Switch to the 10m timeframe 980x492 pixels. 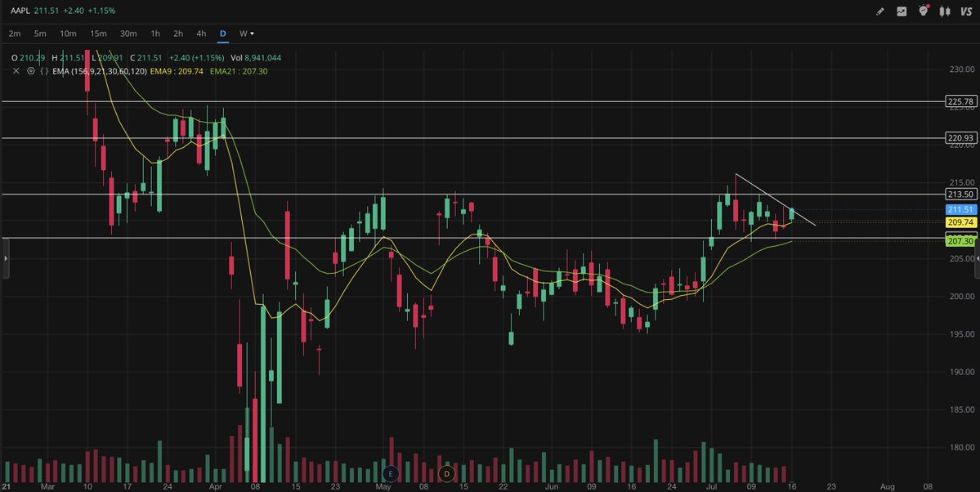68,34
